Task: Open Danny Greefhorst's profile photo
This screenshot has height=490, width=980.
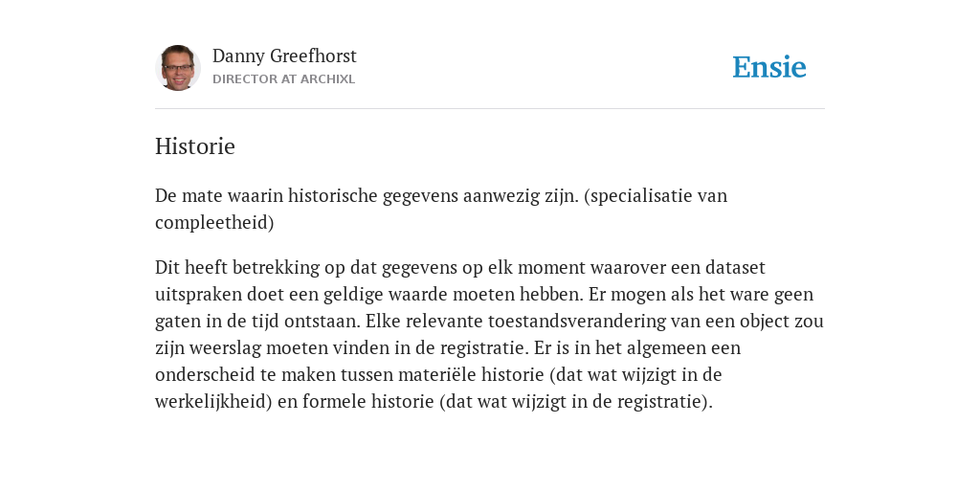Action: (x=177, y=68)
